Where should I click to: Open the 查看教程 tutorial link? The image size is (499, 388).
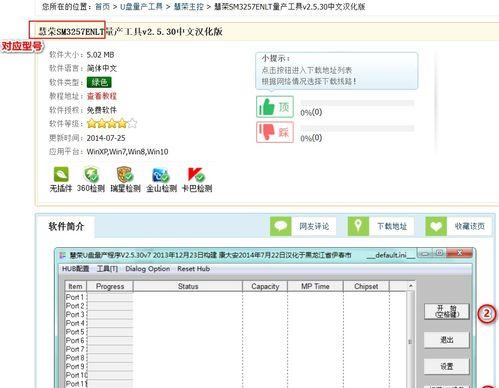point(102,96)
